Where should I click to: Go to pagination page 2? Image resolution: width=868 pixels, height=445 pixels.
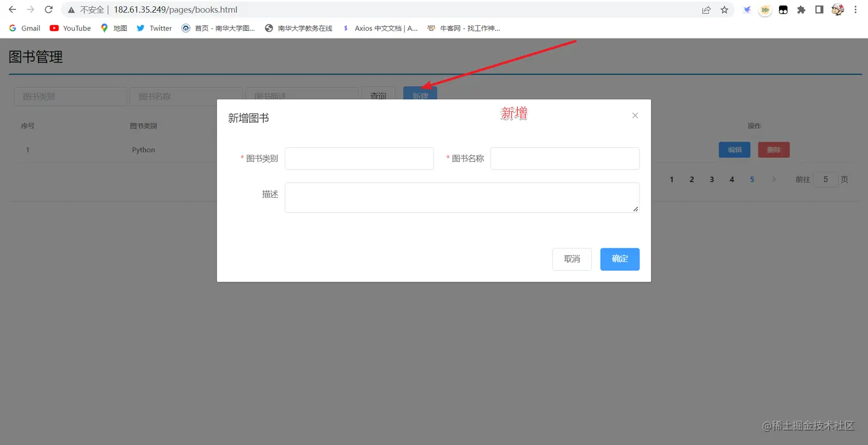692,179
